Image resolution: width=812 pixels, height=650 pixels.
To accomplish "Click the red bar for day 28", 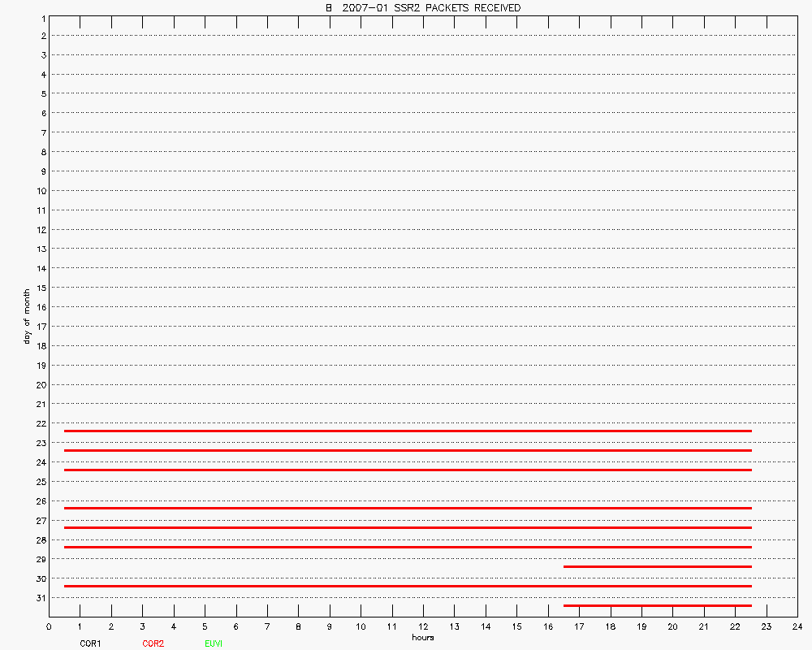I will 408,547.
